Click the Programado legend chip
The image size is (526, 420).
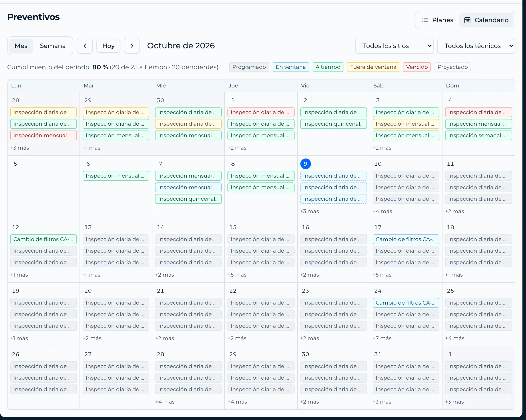tap(249, 67)
